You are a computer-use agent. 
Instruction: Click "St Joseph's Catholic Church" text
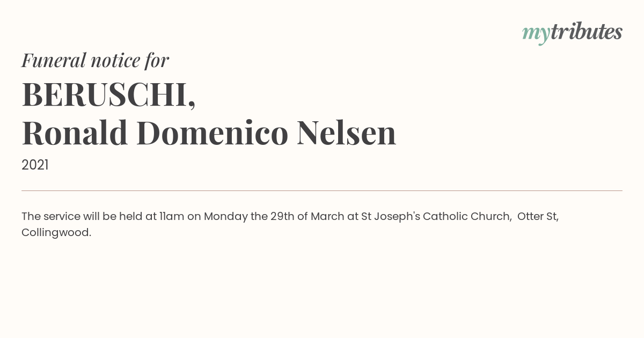tap(435, 217)
